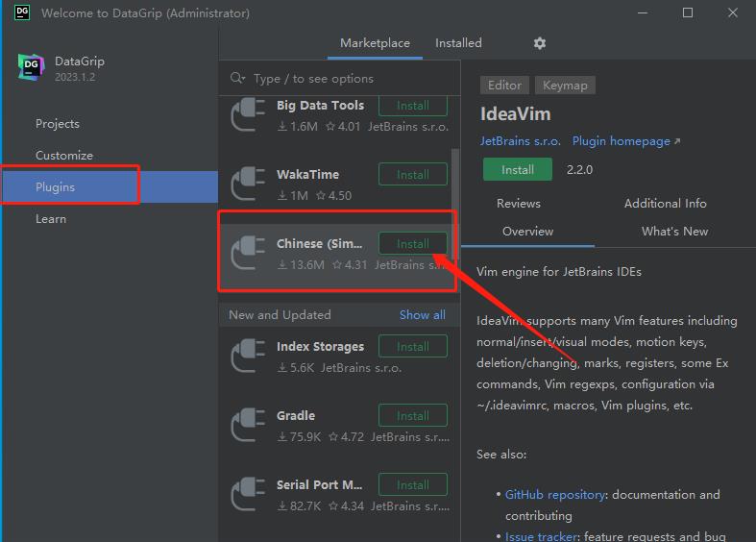Switch to the Marketplace tab
The image size is (756, 542).
(x=375, y=43)
